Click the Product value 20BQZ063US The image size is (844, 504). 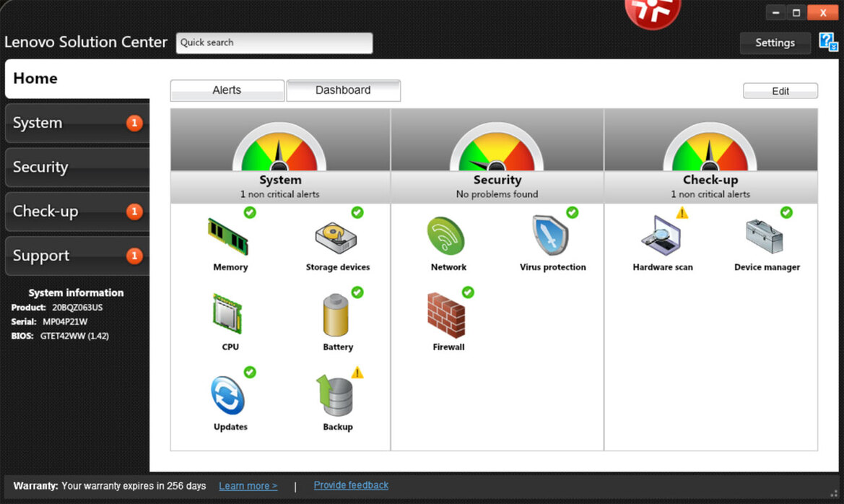77,308
